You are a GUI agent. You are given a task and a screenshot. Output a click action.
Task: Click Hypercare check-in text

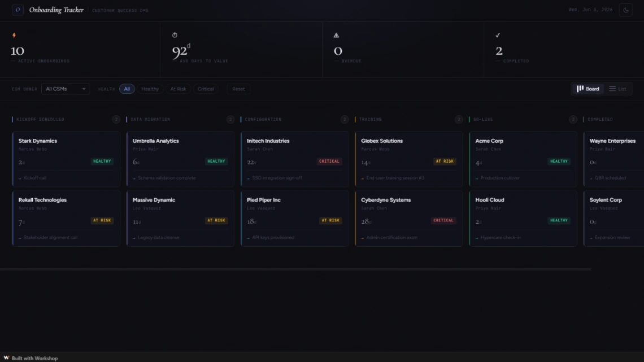point(501,238)
